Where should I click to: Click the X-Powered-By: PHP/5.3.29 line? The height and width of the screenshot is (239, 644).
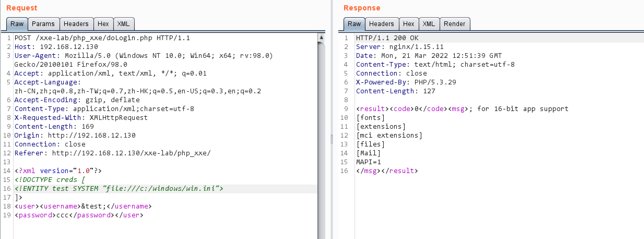point(406,82)
